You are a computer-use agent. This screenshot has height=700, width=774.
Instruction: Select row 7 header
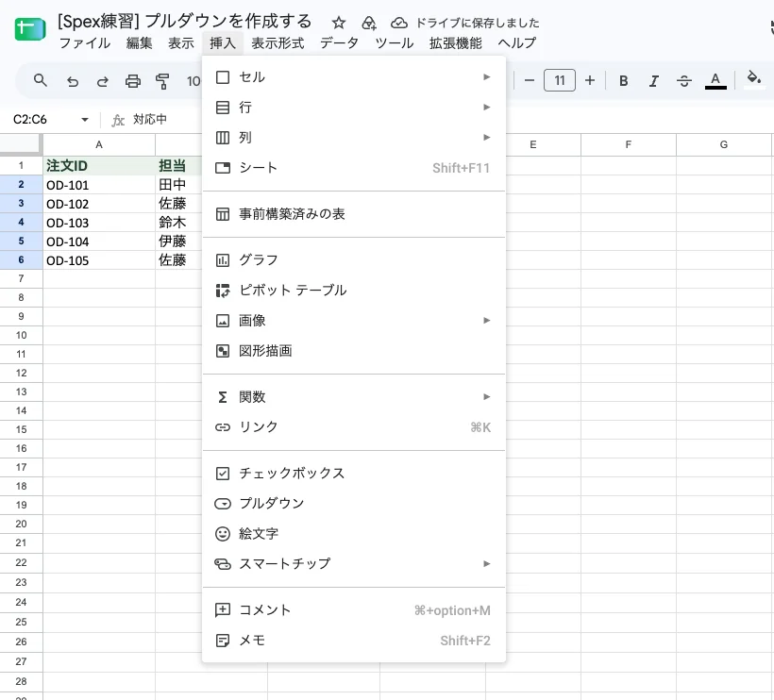[21, 278]
